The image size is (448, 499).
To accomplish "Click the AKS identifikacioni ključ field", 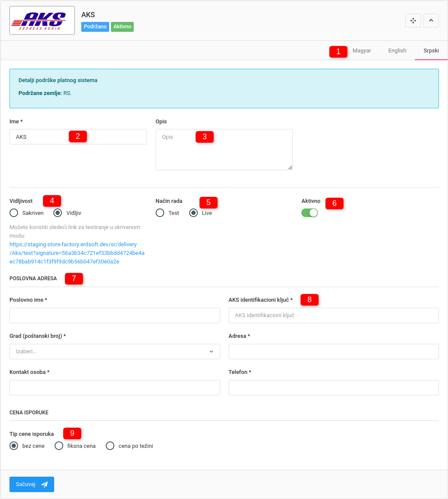I will (x=333, y=315).
